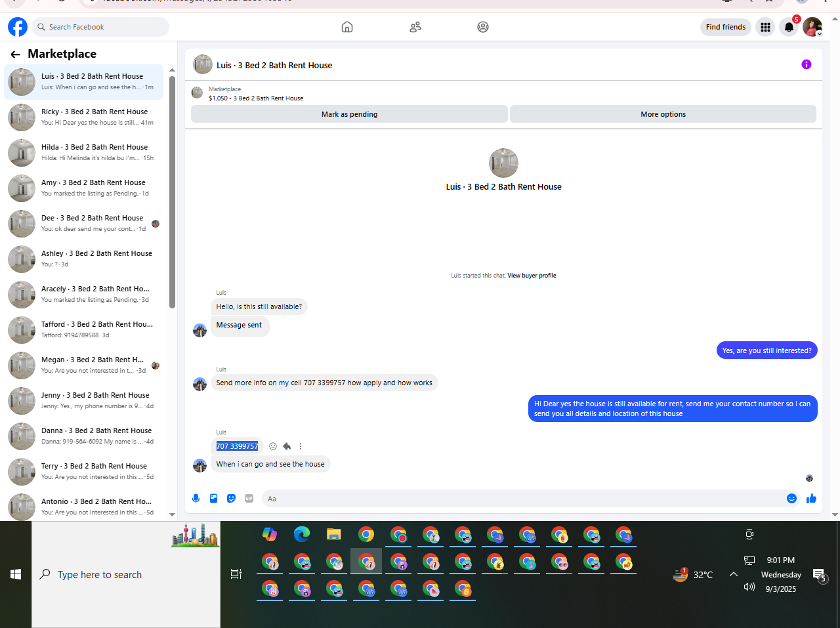
Task: Open Antonio's conversation in the list
Action: (83, 506)
